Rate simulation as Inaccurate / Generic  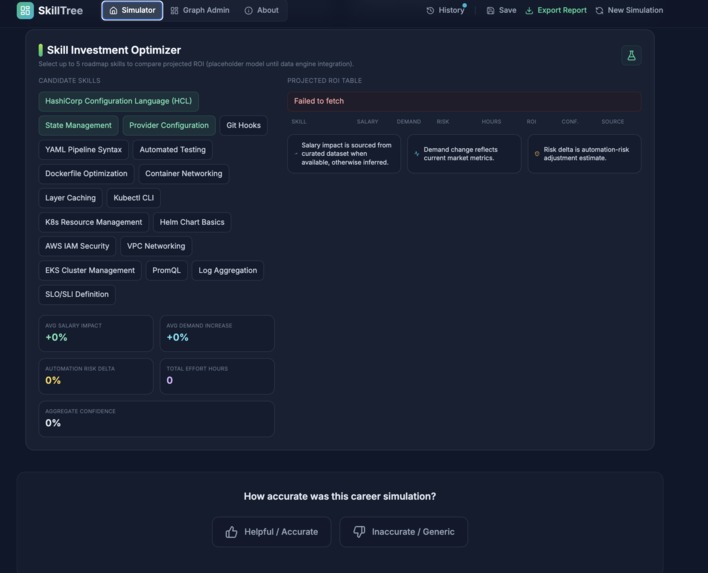click(404, 532)
